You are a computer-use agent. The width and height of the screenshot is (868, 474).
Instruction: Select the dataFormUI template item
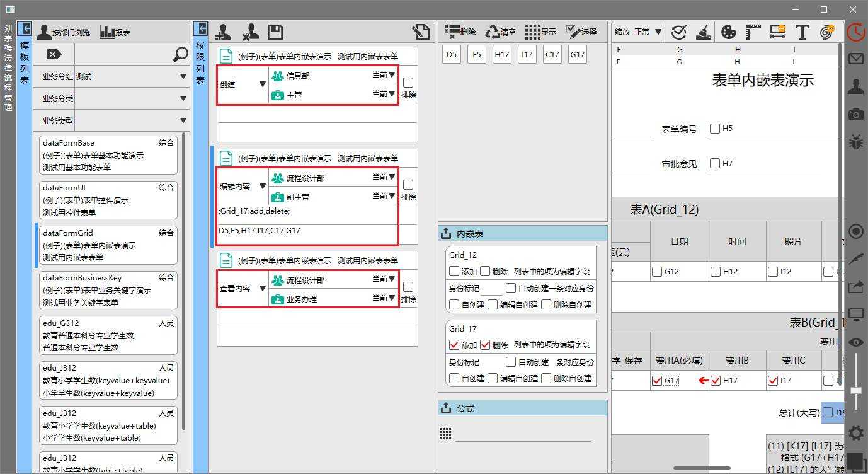click(x=108, y=200)
